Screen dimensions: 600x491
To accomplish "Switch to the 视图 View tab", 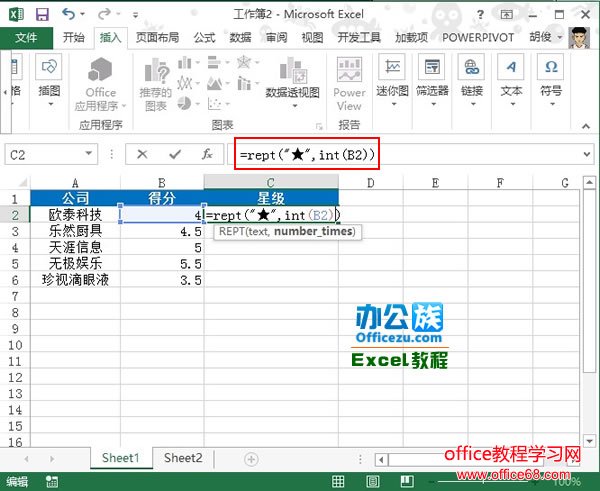I will 312,38.
